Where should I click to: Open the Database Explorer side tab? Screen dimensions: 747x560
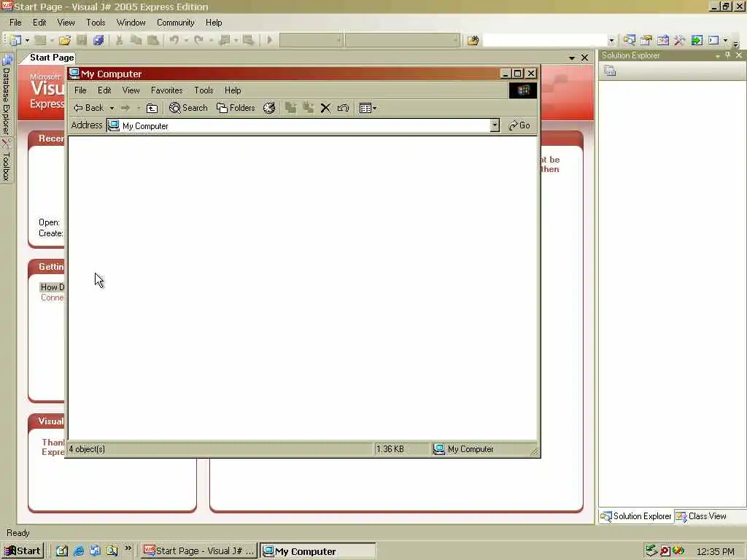(6, 96)
